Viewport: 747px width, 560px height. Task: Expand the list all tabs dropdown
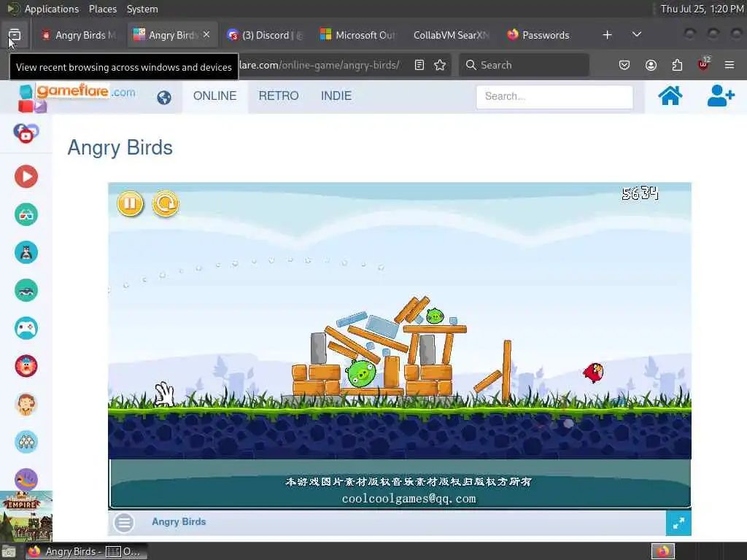tap(636, 34)
